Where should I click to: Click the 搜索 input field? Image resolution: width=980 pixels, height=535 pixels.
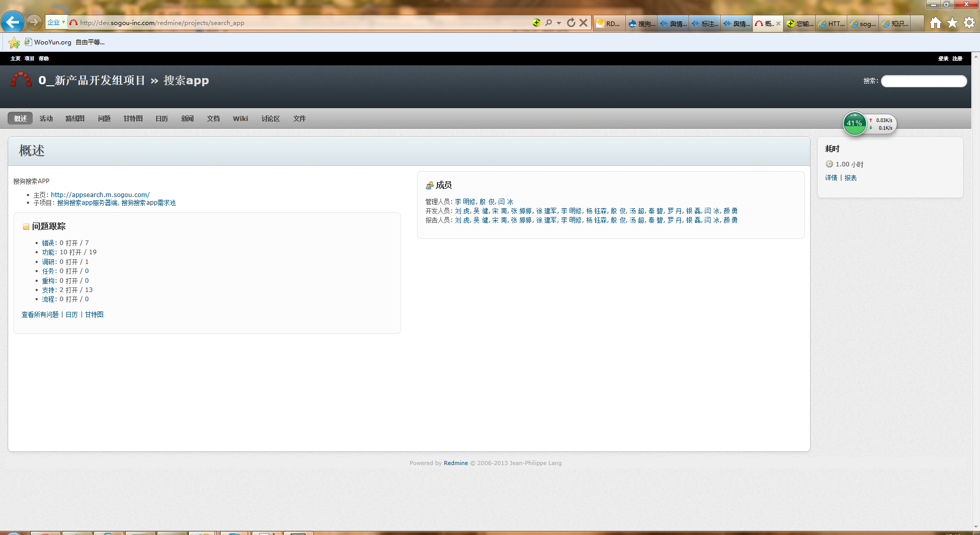(x=924, y=81)
